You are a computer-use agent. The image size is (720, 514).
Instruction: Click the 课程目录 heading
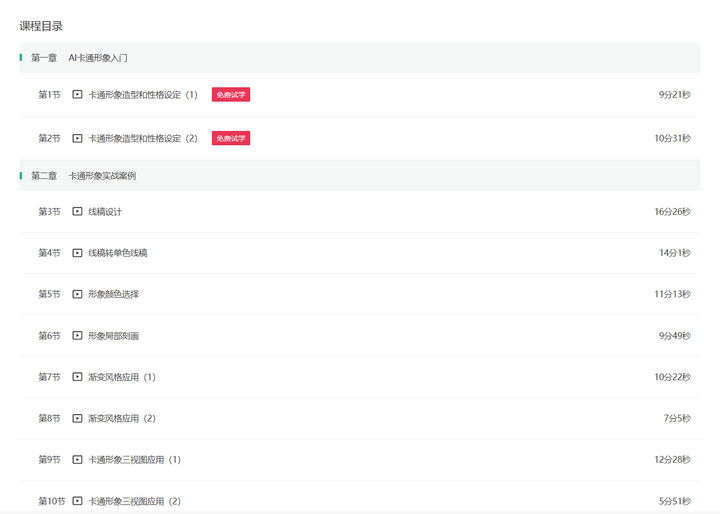click(x=41, y=26)
